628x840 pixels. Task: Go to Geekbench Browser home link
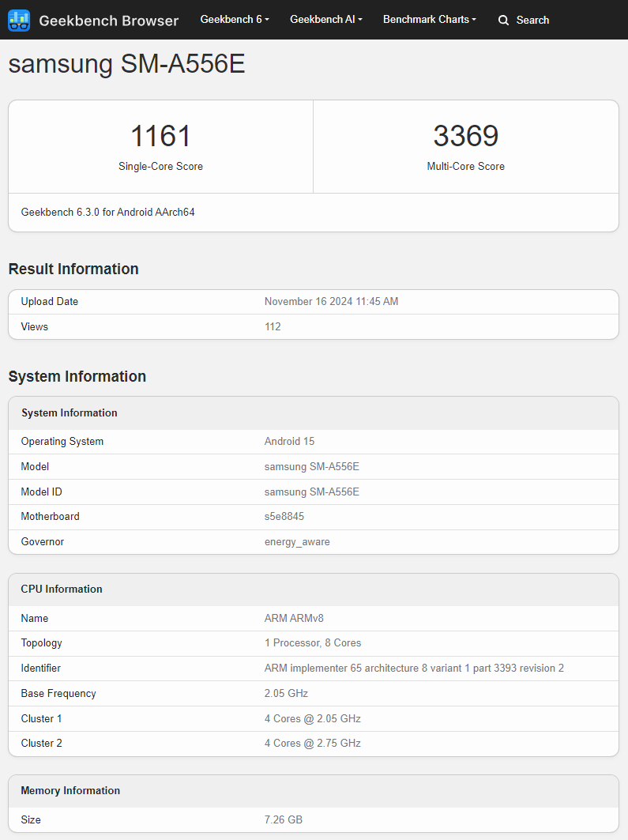pyautogui.click(x=109, y=21)
